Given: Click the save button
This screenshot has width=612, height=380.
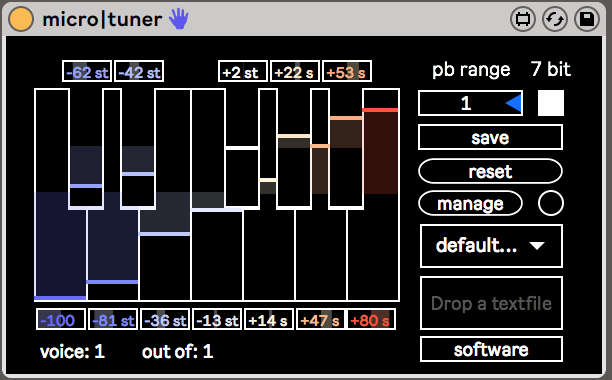Looking at the screenshot, I should pos(490,137).
